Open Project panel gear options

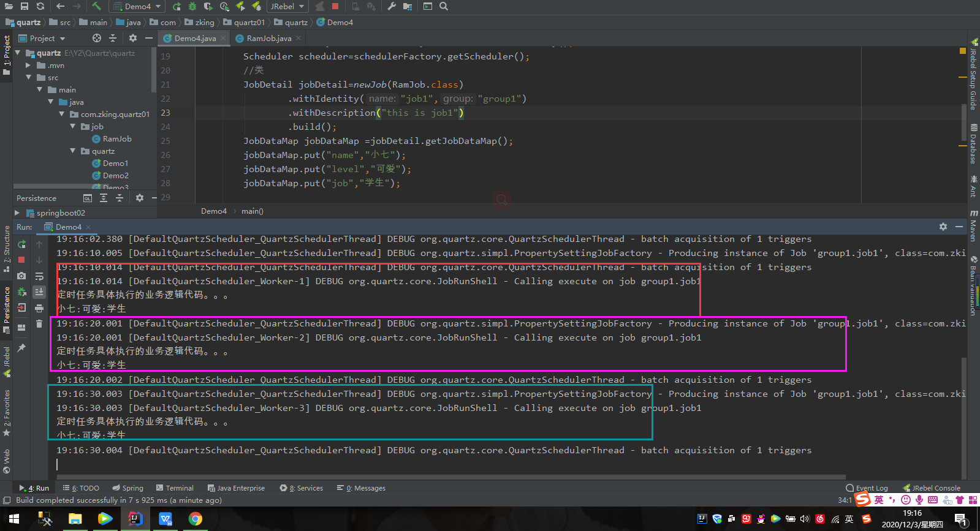(x=133, y=38)
